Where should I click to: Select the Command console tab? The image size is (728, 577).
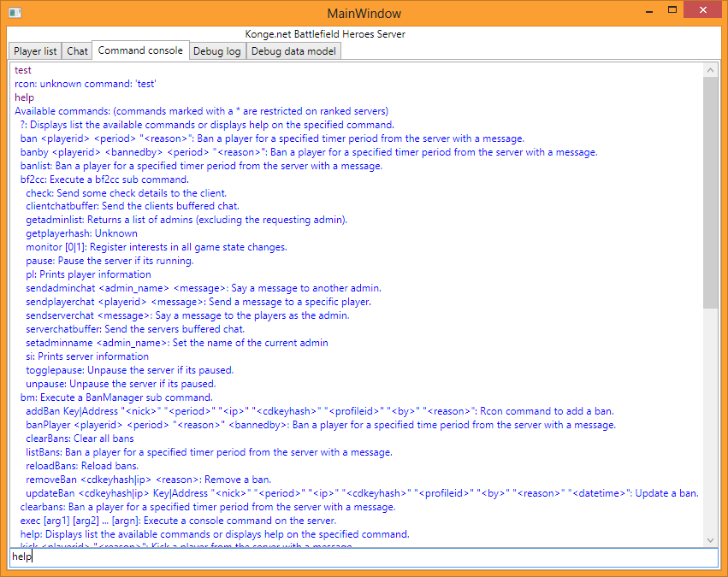point(140,50)
